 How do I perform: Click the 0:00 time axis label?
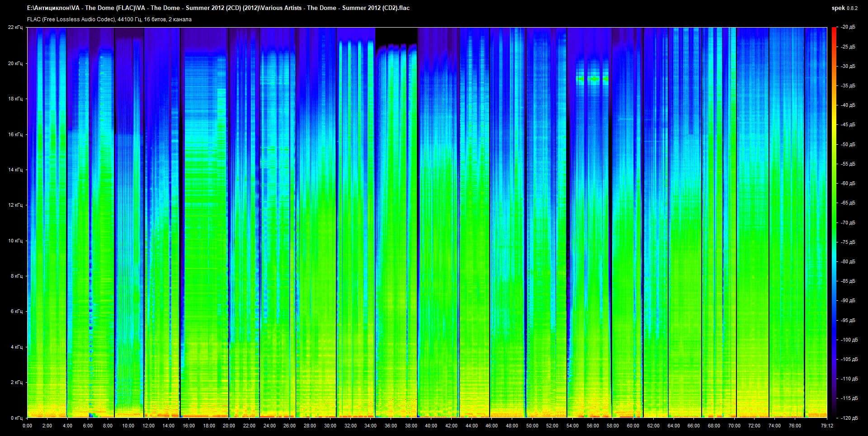pos(27,426)
